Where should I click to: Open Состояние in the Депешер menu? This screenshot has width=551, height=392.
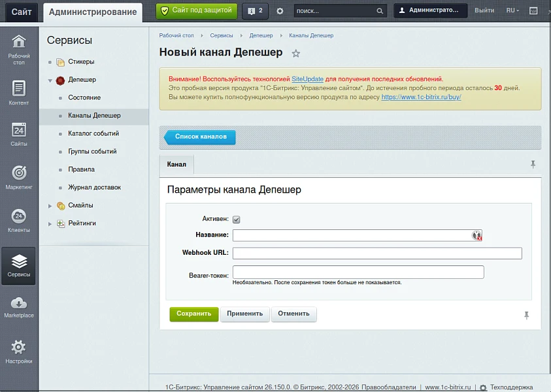pos(84,97)
